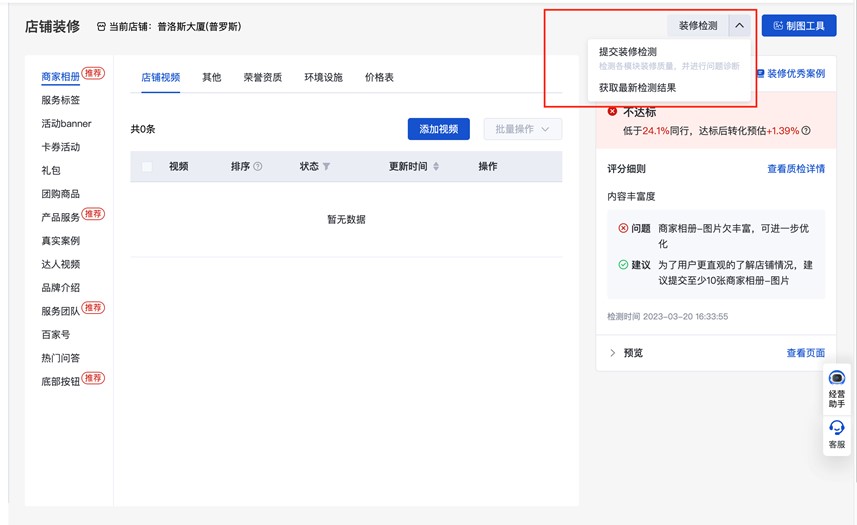857x525 pixels.
Task: Select 团购商品 in left sidebar
Action: [60, 194]
